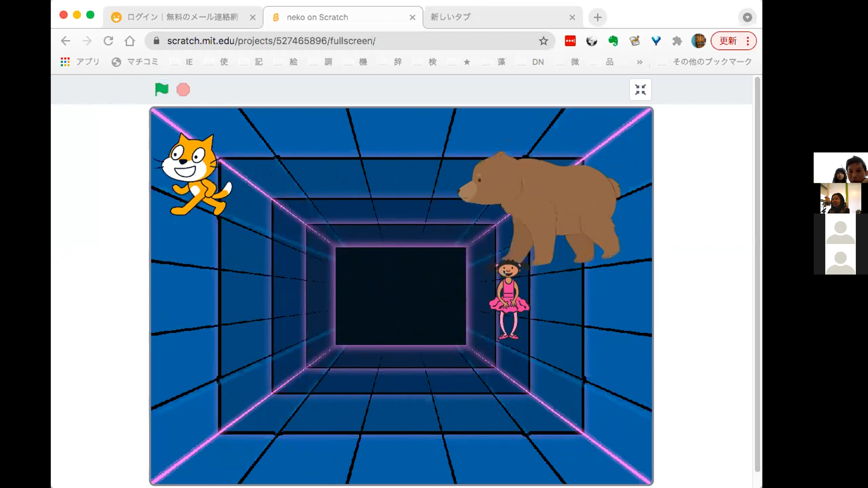Close the neko on Scratch tab

[x=412, y=17]
